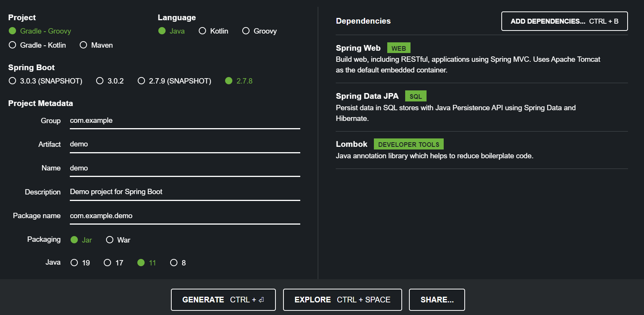Pick Groovy under Language

tap(259, 31)
